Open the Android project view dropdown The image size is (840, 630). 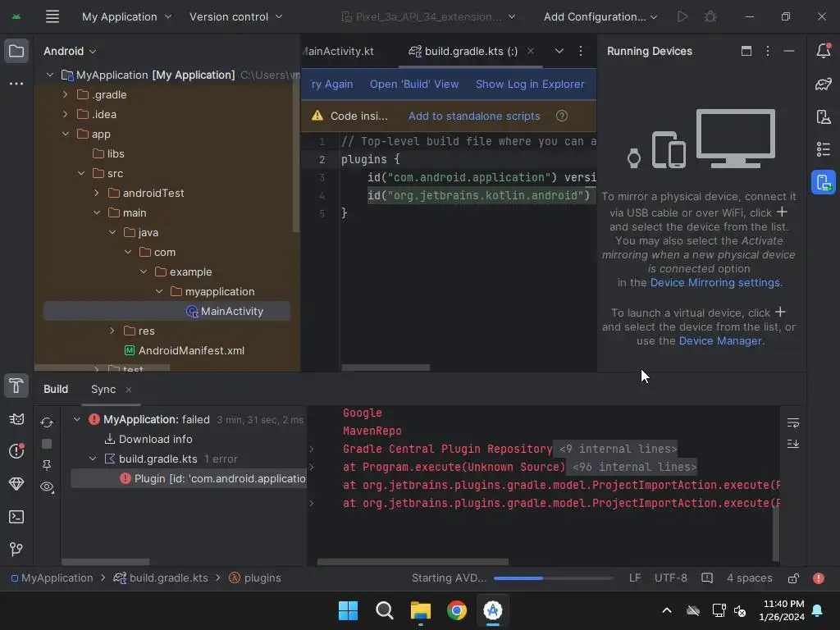point(70,52)
